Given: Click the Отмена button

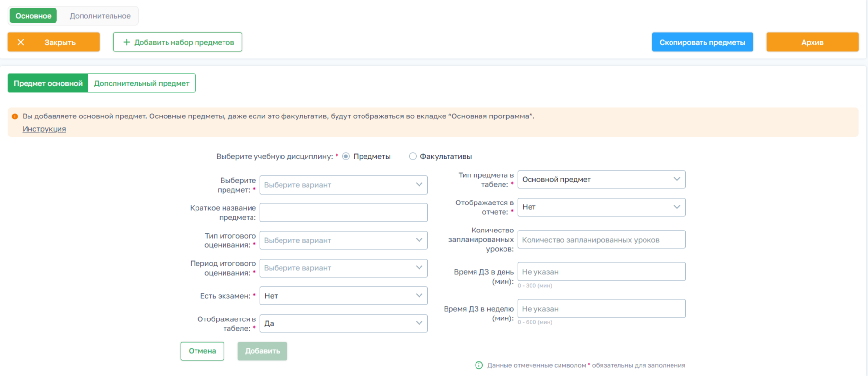Looking at the screenshot, I should tap(202, 351).
